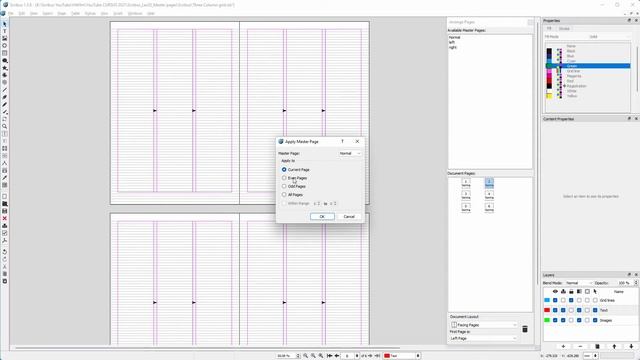Click the red color swatch of Text layer
This screenshot has height=360, width=640.
[x=547, y=310]
